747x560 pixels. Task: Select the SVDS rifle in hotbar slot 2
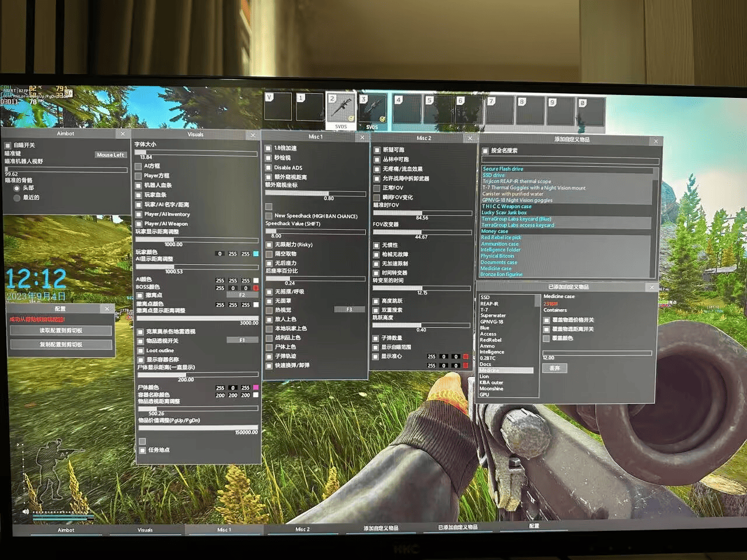pyautogui.click(x=341, y=110)
